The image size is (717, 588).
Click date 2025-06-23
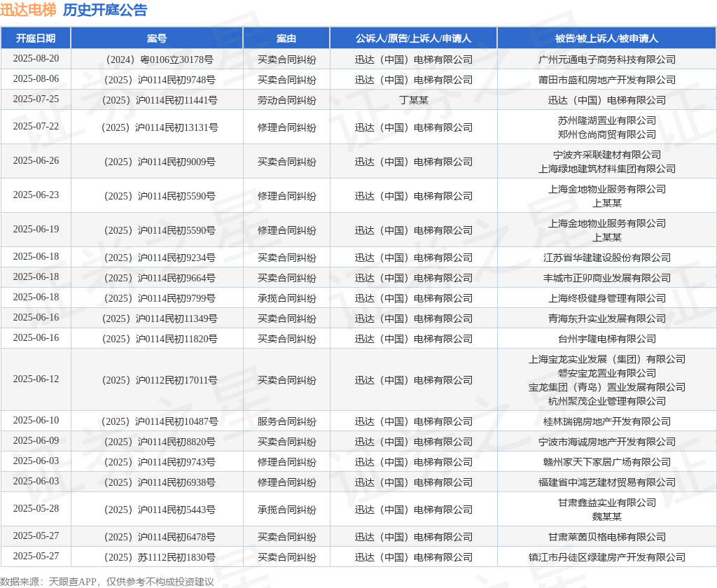[36, 195]
